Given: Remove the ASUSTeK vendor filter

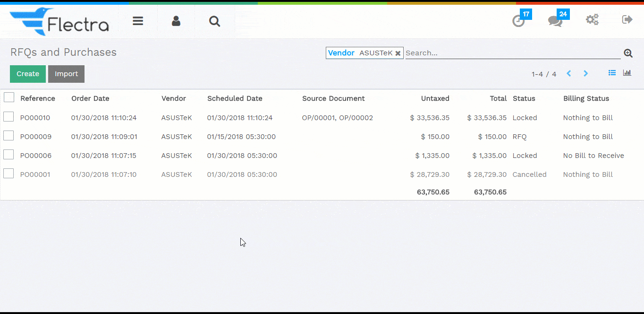Looking at the screenshot, I should click(398, 53).
